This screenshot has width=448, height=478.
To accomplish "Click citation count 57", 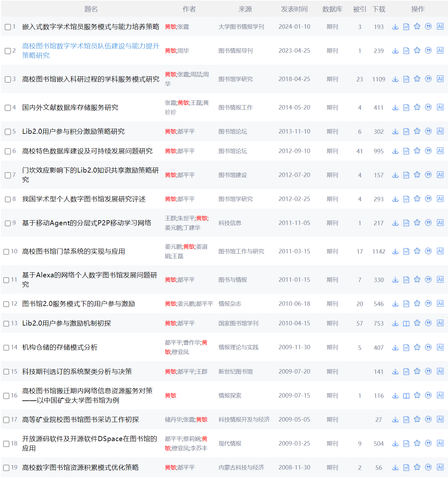I will click(360, 323).
